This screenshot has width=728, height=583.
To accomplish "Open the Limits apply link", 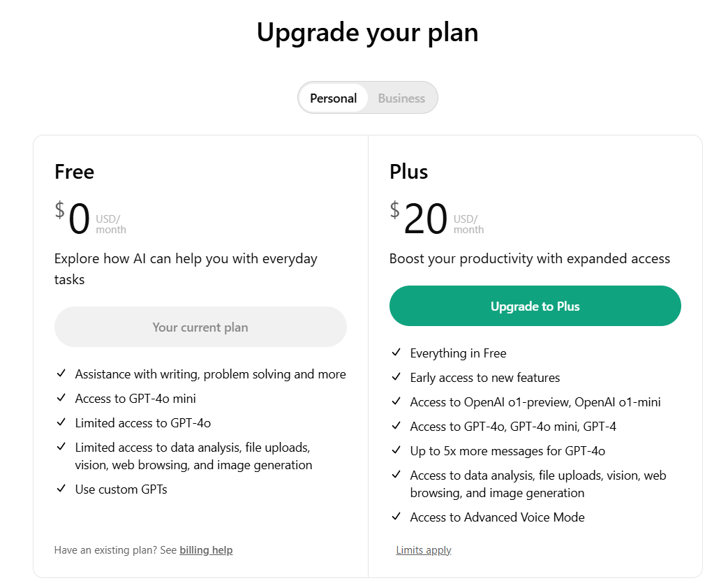I will (x=424, y=550).
